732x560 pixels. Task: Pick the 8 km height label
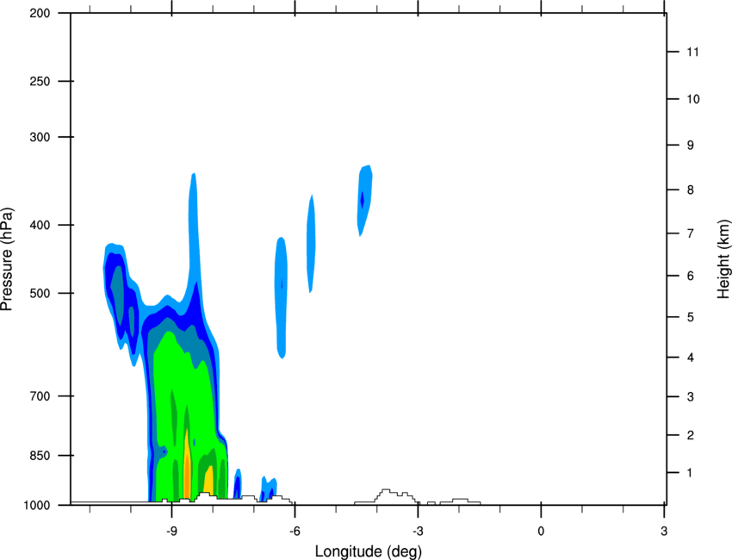click(x=690, y=190)
